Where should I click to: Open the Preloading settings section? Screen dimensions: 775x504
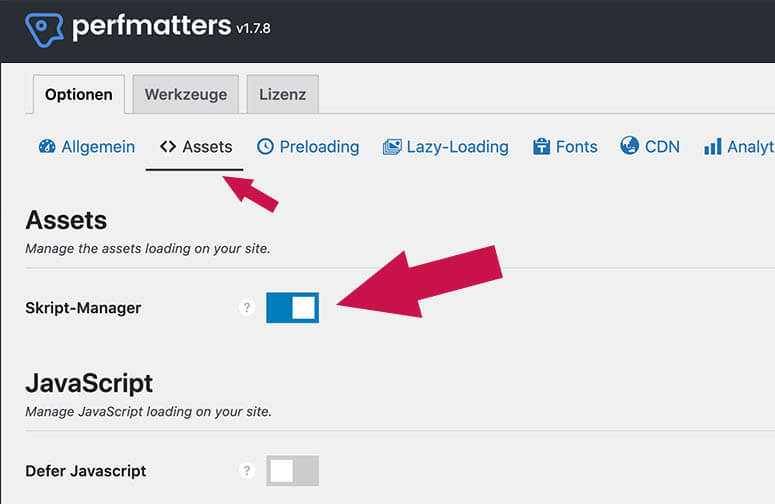click(308, 147)
